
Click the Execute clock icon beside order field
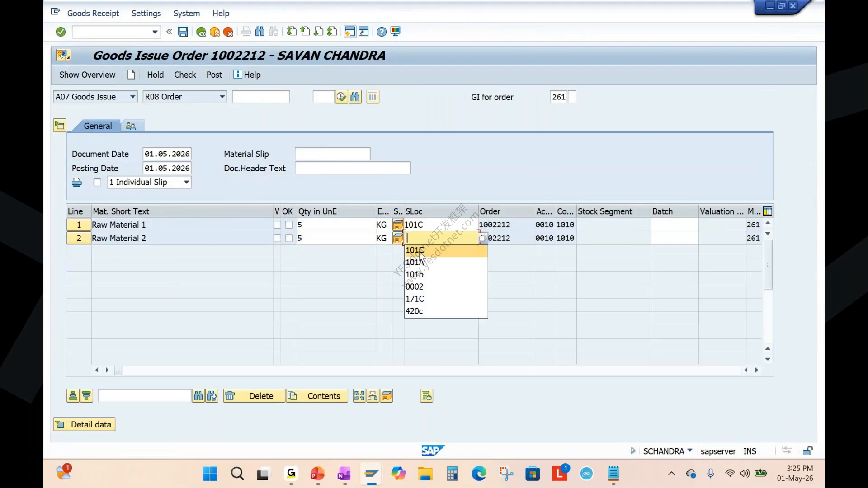coord(341,97)
